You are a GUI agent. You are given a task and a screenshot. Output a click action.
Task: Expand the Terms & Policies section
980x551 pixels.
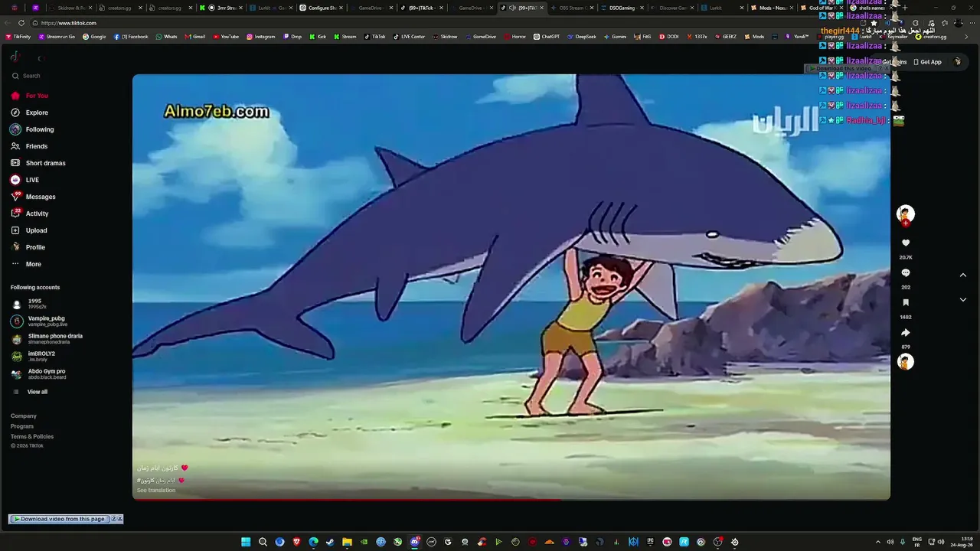(32, 436)
